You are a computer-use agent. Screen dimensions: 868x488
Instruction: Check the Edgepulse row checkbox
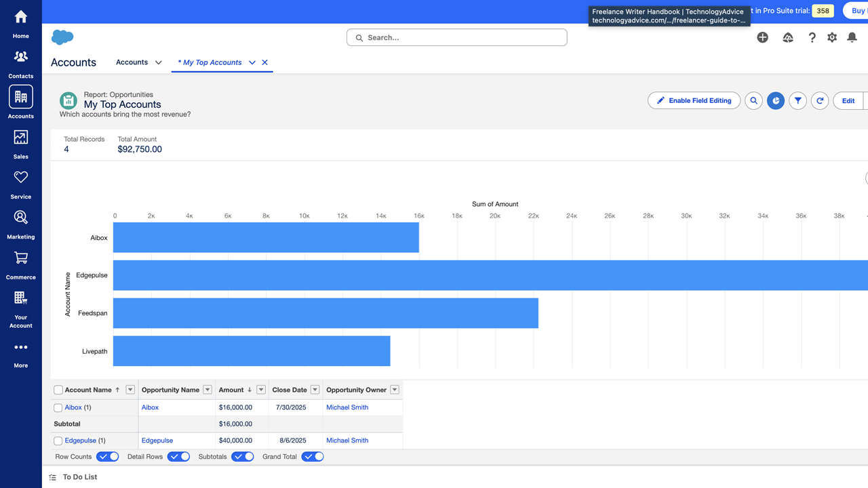tap(58, 441)
